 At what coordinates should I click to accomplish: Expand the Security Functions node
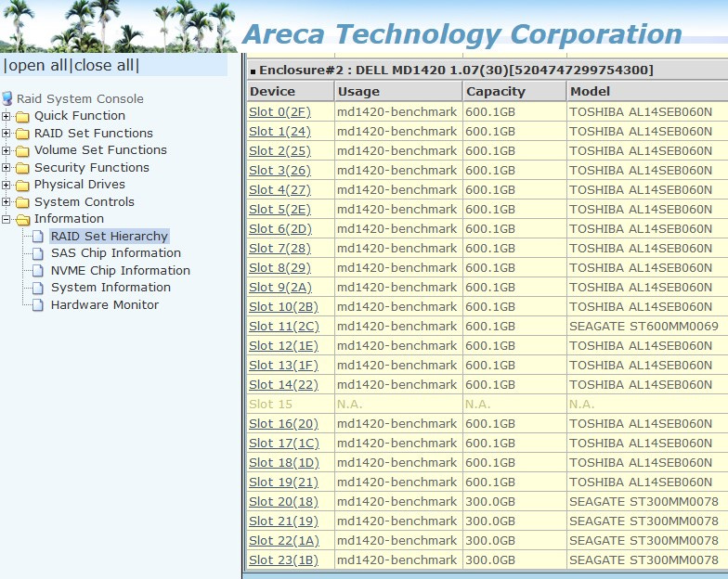pyautogui.click(x=6, y=168)
